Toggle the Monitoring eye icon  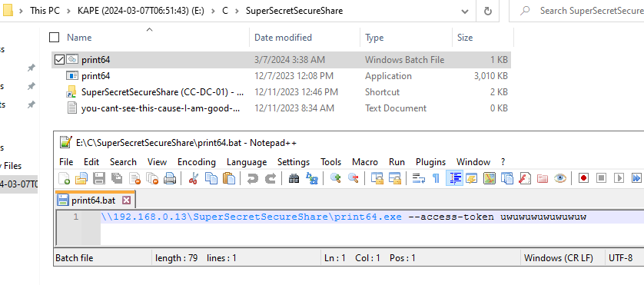coord(560,178)
